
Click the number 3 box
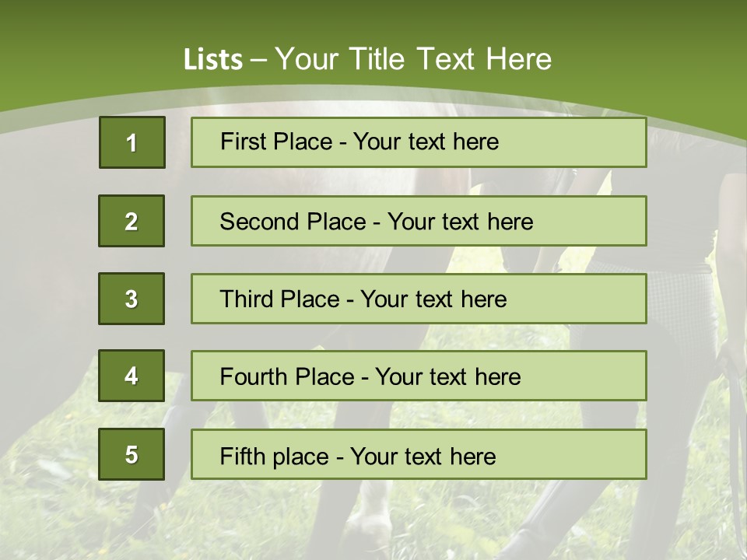(x=132, y=299)
